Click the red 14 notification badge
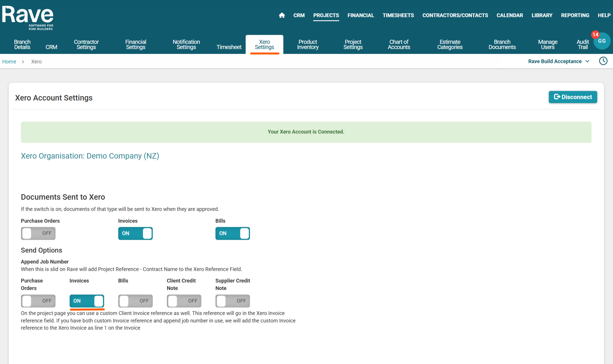 595,35
